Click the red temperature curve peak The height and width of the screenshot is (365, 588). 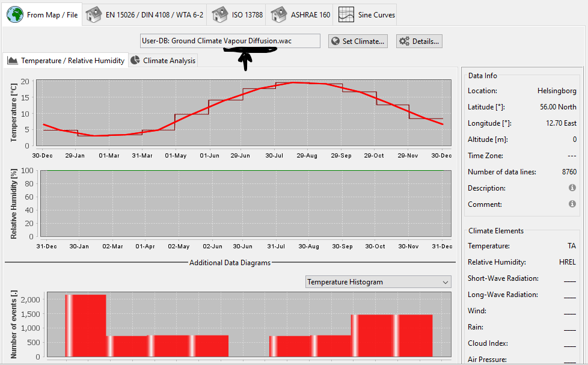[x=293, y=82]
